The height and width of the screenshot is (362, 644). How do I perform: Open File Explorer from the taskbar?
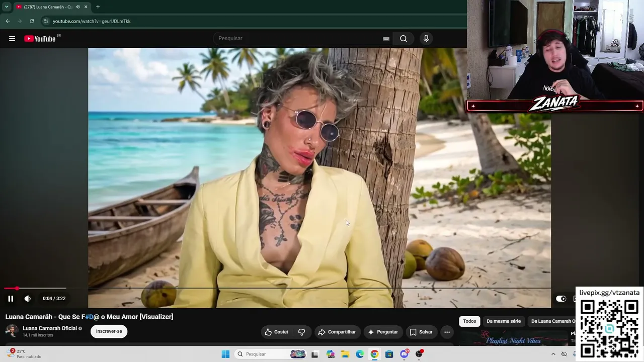pos(345,354)
